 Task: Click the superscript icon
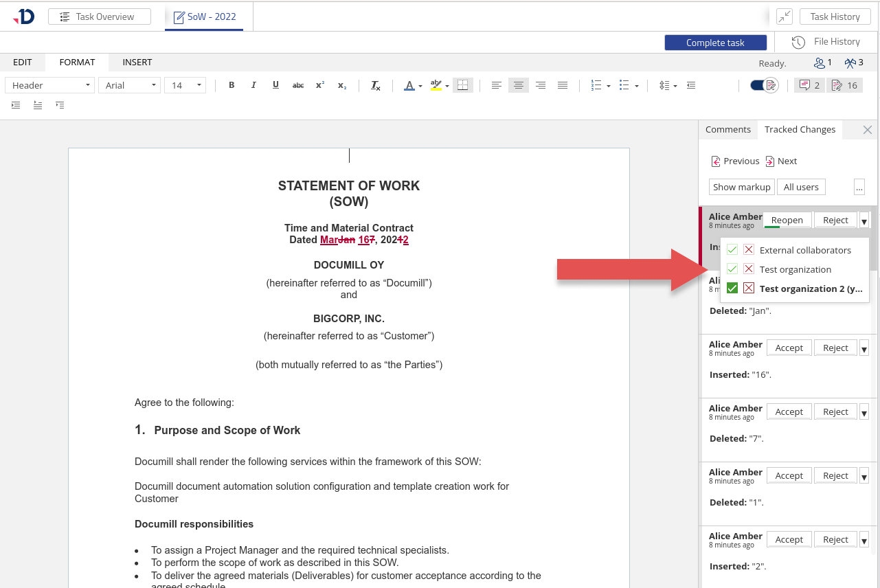(x=320, y=85)
